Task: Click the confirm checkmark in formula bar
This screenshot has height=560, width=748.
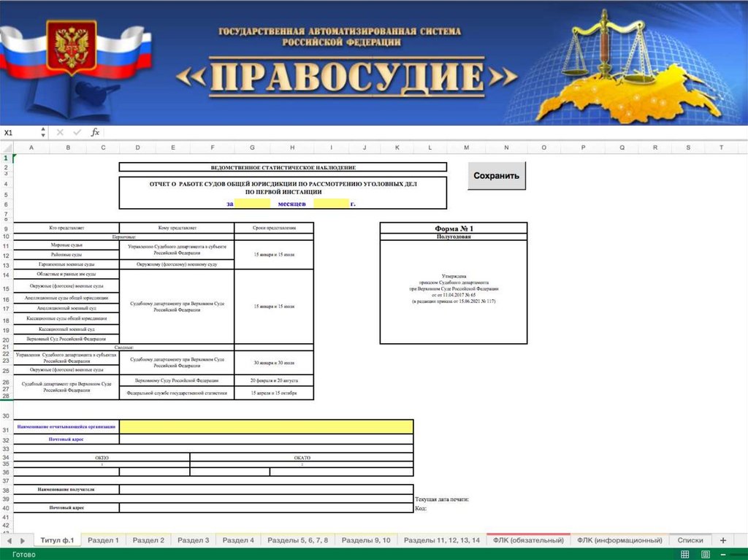Action: 77,132
